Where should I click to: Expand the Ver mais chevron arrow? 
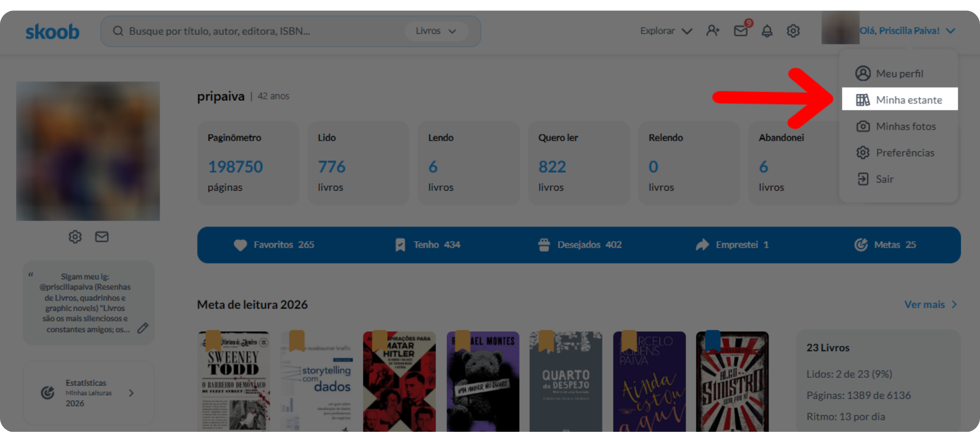pos(954,305)
